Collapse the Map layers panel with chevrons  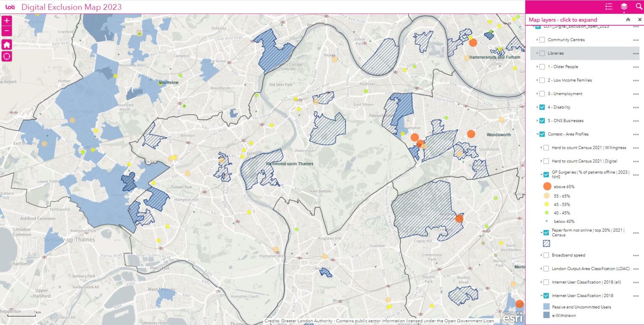tap(628, 20)
